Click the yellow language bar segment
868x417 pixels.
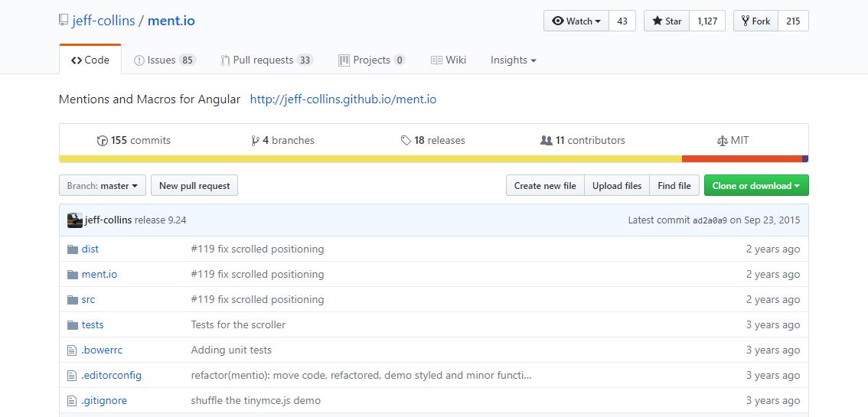[x=370, y=158]
